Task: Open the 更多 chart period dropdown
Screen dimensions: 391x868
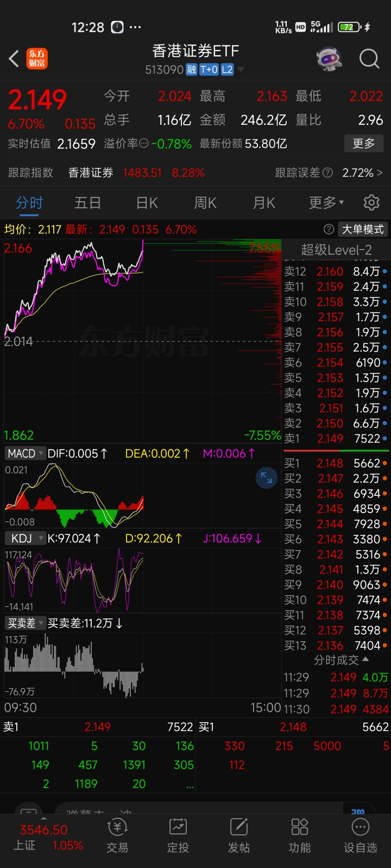Action: pyautogui.click(x=326, y=202)
